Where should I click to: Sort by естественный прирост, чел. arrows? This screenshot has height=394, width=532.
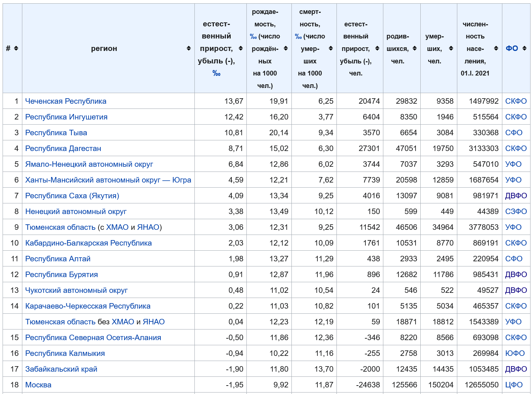coord(377,48)
